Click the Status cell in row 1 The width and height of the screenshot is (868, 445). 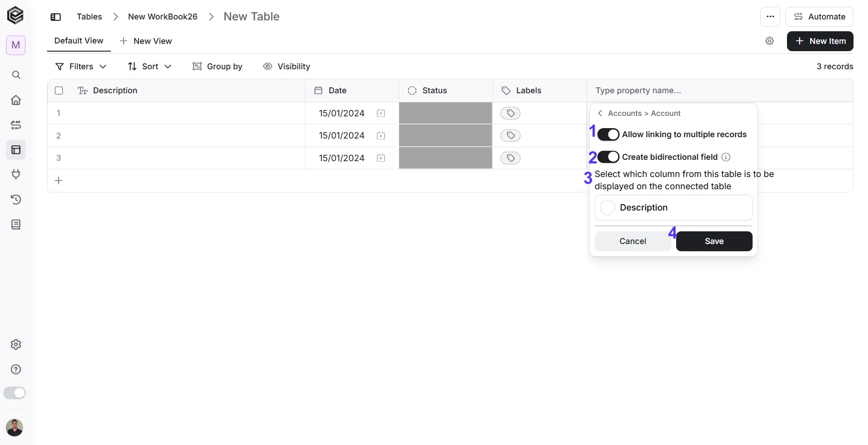tap(445, 113)
